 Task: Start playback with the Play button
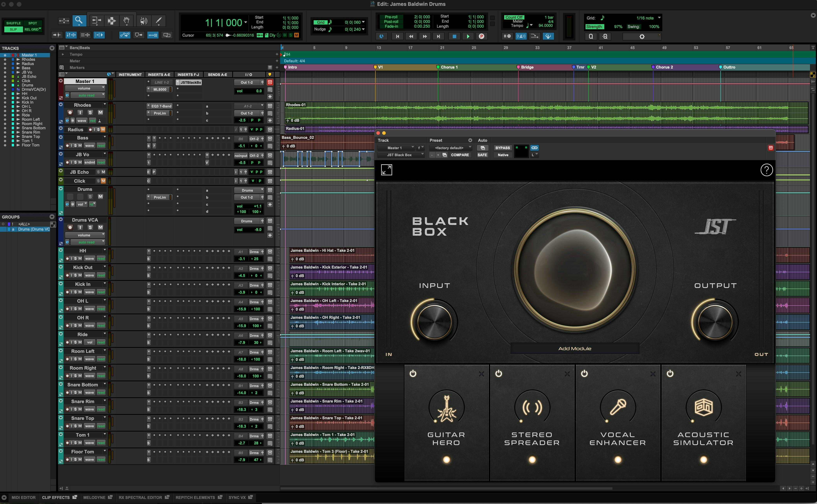pyautogui.click(x=468, y=36)
